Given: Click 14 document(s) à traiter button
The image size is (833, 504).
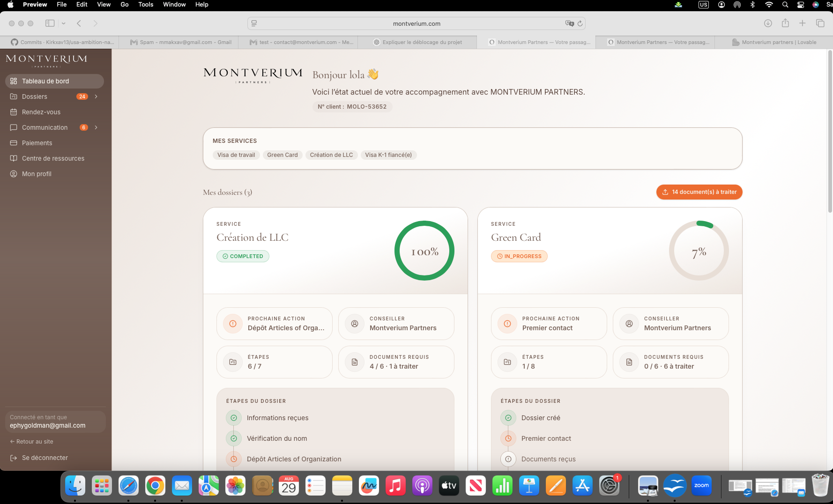Looking at the screenshot, I should 699,192.
